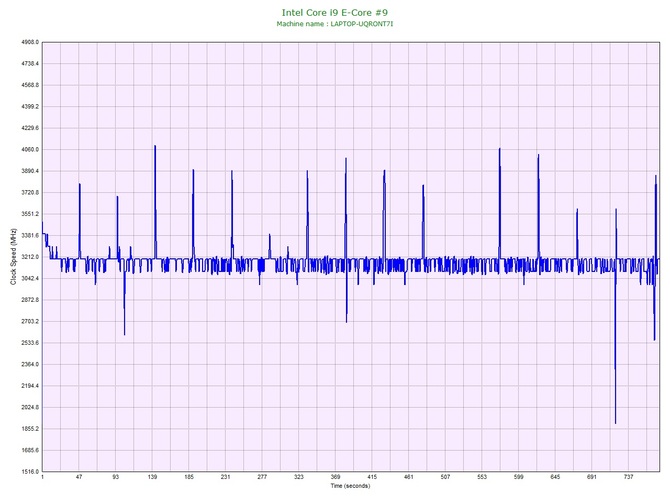The image size is (670, 503).
Task: Click the y-axis value '3551.2'
Action: [x=30, y=214]
